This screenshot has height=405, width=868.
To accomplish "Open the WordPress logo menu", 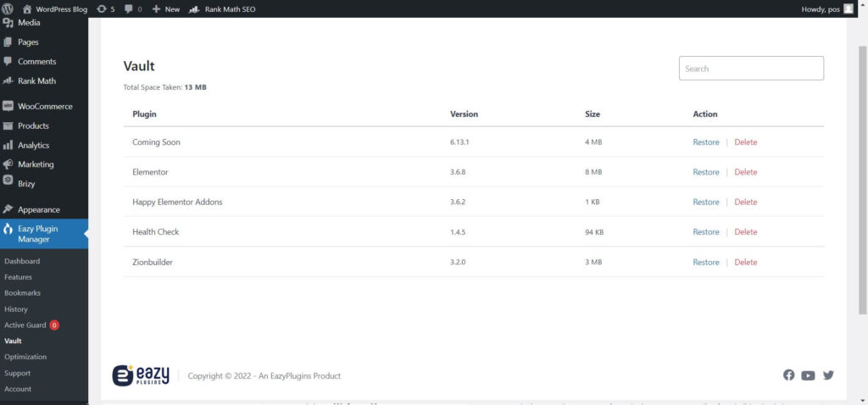I will point(8,8).
